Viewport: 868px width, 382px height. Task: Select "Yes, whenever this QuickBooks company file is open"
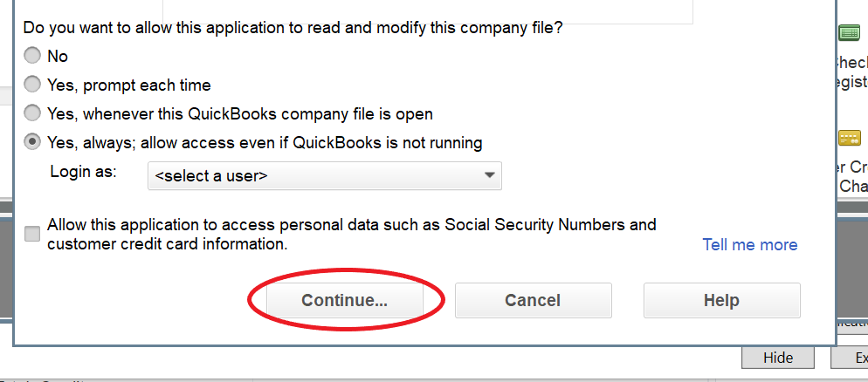click(x=32, y=113)
